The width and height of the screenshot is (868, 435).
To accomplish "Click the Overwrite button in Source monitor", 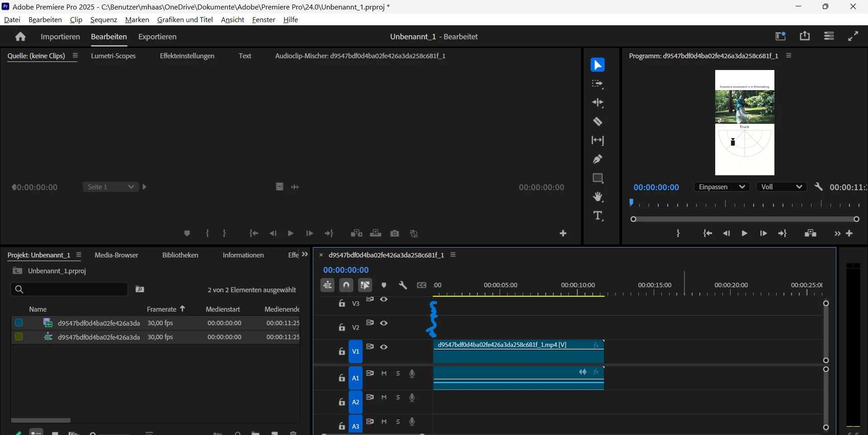I will pyautogui.click(x=376, y=234).
